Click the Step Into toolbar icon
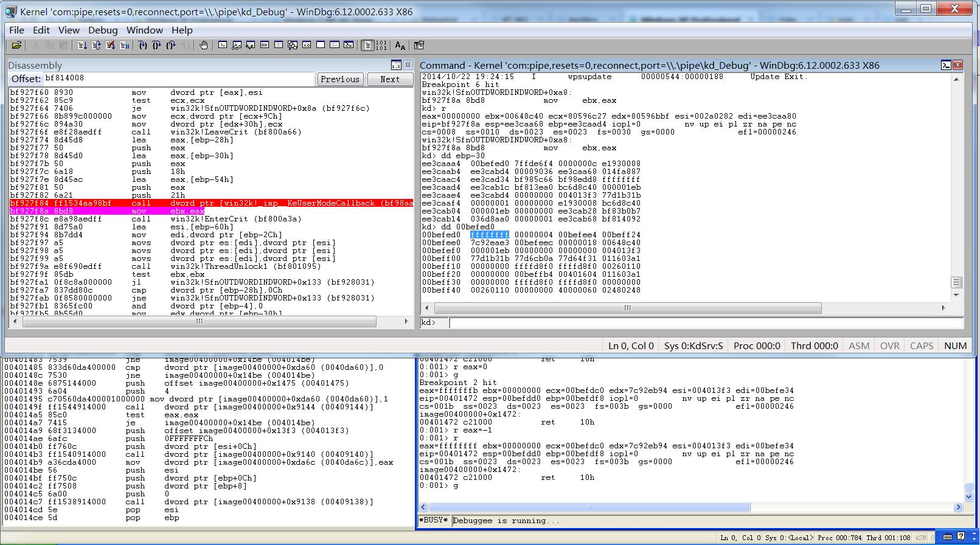Viewport: 980px width, 545px height. (142, 45)
